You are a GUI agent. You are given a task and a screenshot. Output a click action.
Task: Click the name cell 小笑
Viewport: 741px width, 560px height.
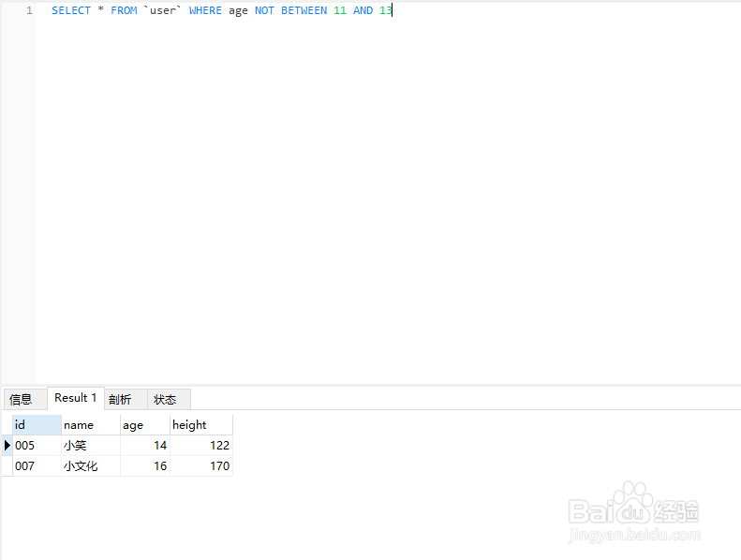click(90, 445)
